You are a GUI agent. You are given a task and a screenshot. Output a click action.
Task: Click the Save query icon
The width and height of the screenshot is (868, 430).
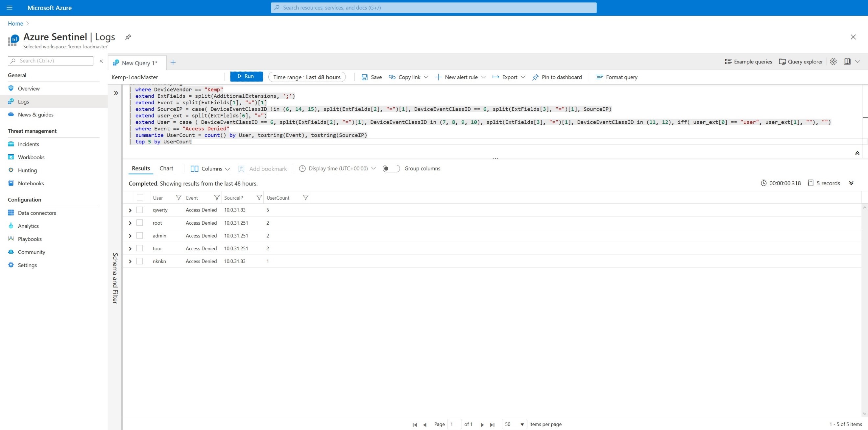[364, 77]
